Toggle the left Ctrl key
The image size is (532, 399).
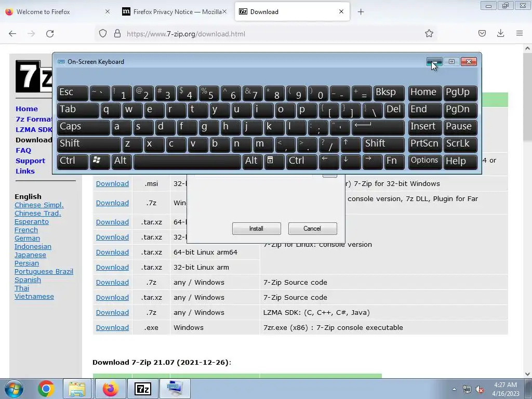[x=73, y=161]
